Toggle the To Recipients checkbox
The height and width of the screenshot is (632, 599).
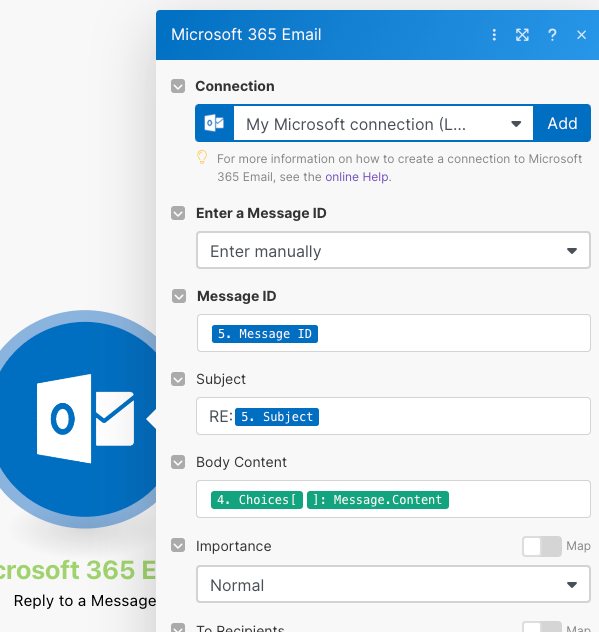tap(178, 628)
